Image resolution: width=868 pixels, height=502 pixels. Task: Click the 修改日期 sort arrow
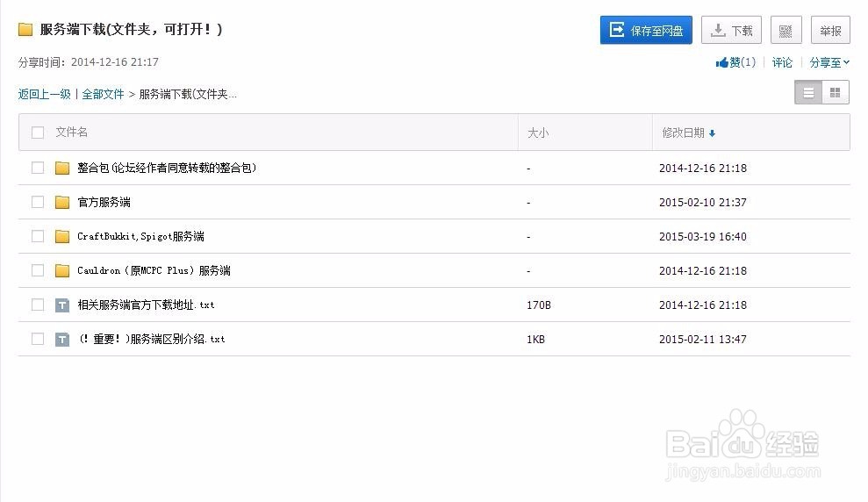point(712,133)
